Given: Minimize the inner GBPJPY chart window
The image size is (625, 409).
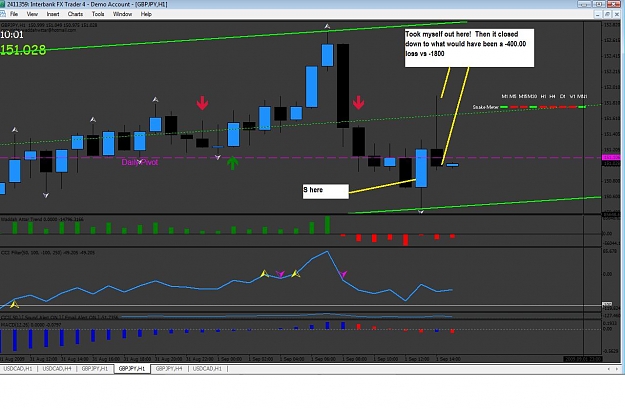Looking at the screenshot, I should tap(597, 14).
